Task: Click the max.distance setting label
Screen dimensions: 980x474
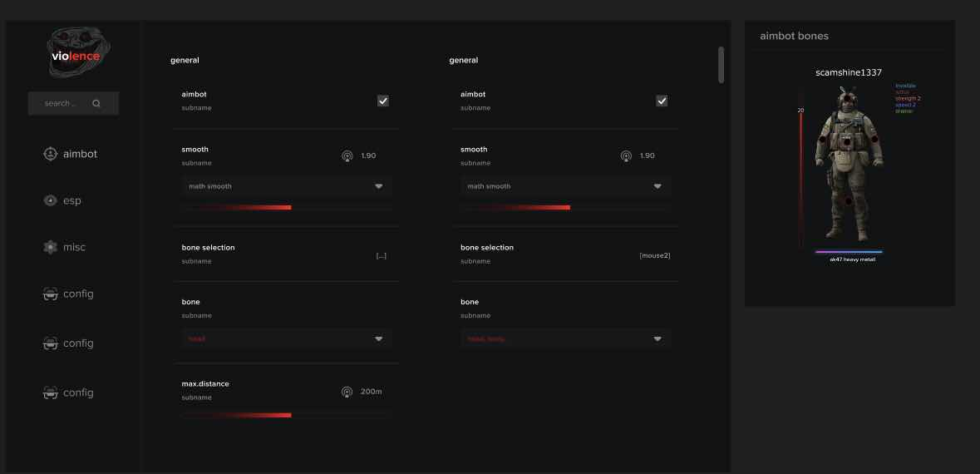Action: coord(205,383)
